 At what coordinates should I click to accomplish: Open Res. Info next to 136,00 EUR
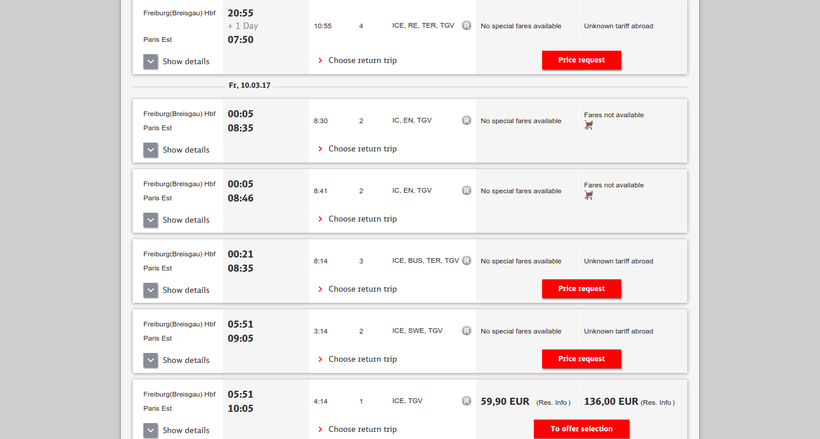tap(658, 403)
